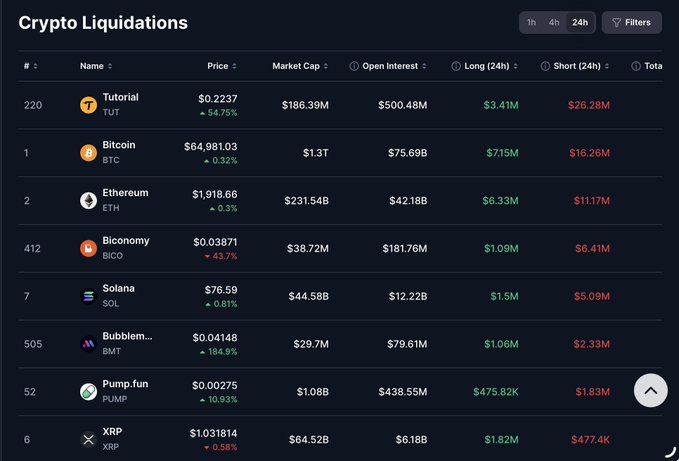The width and height of the screenshot is (679, 461).
Task: Select the 1h timeframe tab
Action: click(531, 23)
